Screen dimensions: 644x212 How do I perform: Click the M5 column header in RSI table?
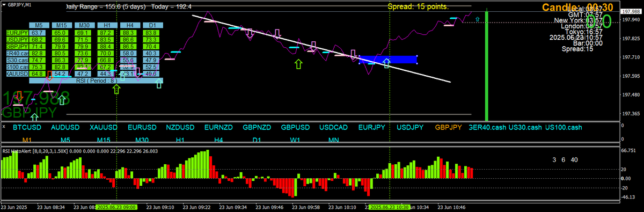coord(39,25)
